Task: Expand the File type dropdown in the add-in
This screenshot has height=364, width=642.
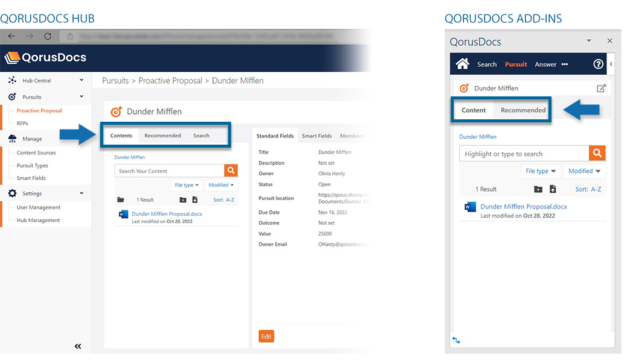Action: [541, 171]
